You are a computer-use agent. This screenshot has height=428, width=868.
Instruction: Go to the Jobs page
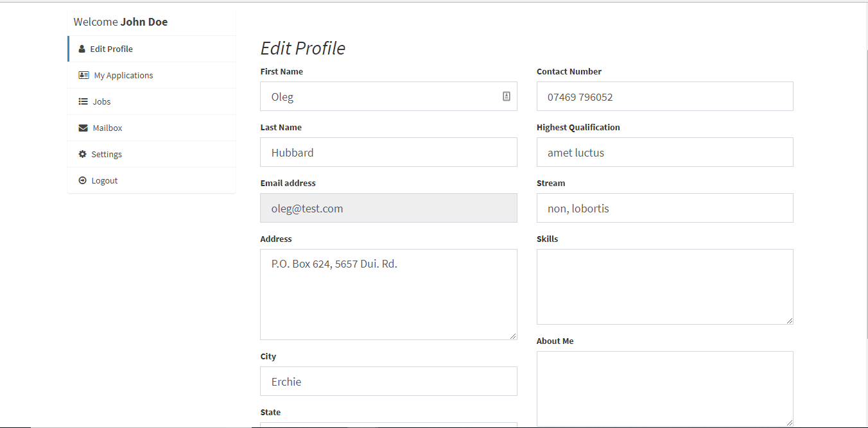(x=101, y=101)
